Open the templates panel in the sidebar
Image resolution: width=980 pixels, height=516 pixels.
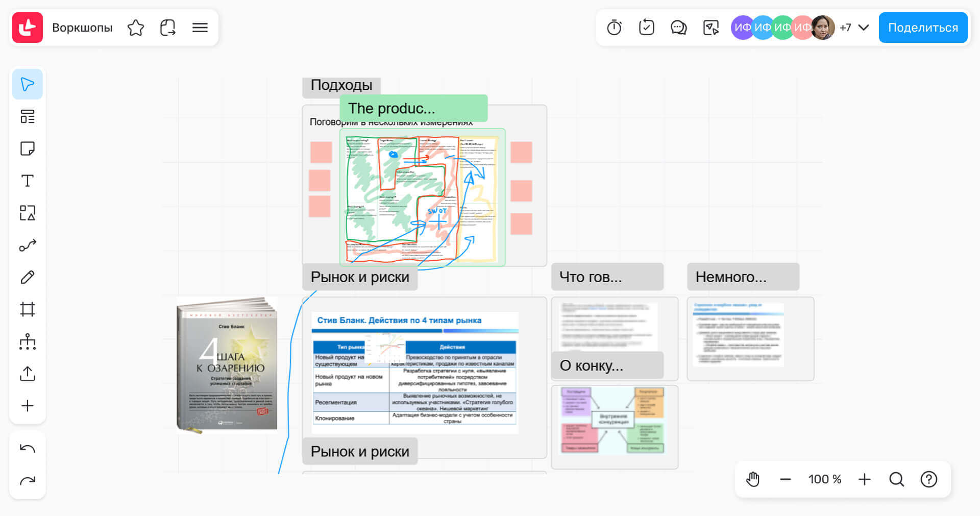(28, 116)
